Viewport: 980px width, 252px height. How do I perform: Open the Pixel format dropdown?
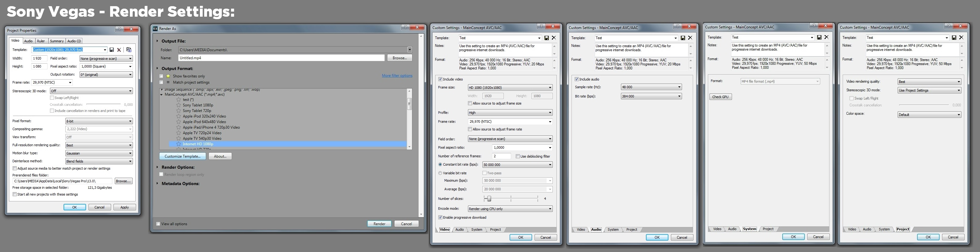[99, 121]
